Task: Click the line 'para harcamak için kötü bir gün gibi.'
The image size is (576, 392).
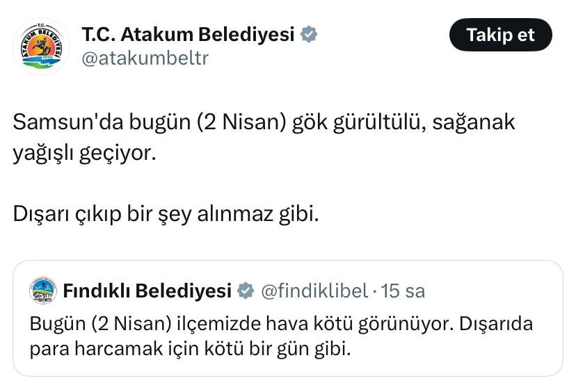Action: 191,348
